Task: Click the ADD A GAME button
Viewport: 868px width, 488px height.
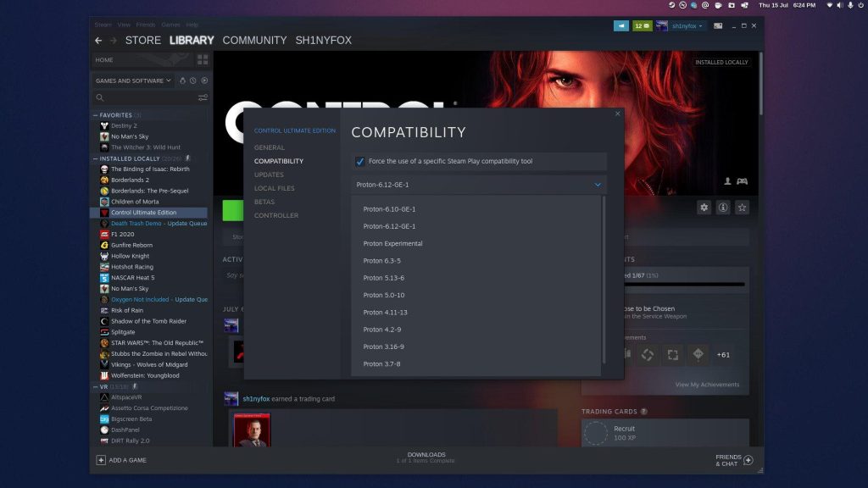Action: coord(122,460)
